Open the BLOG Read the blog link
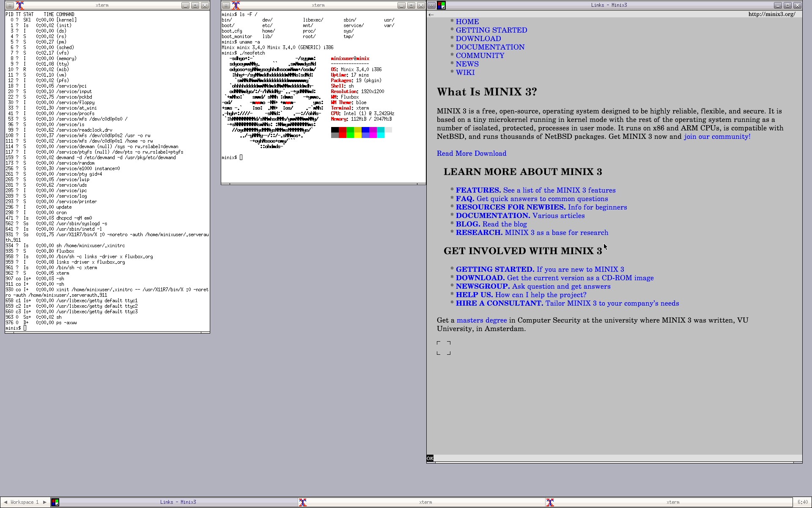The width and height of the screenshot is (812, 508). 491,224
